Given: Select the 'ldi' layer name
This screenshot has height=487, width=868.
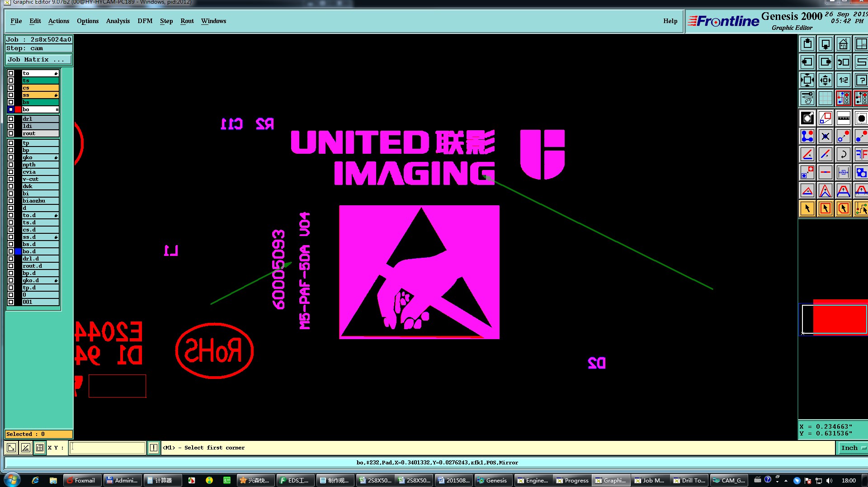Looking at the screenshot, I should (x=40, y=126).
